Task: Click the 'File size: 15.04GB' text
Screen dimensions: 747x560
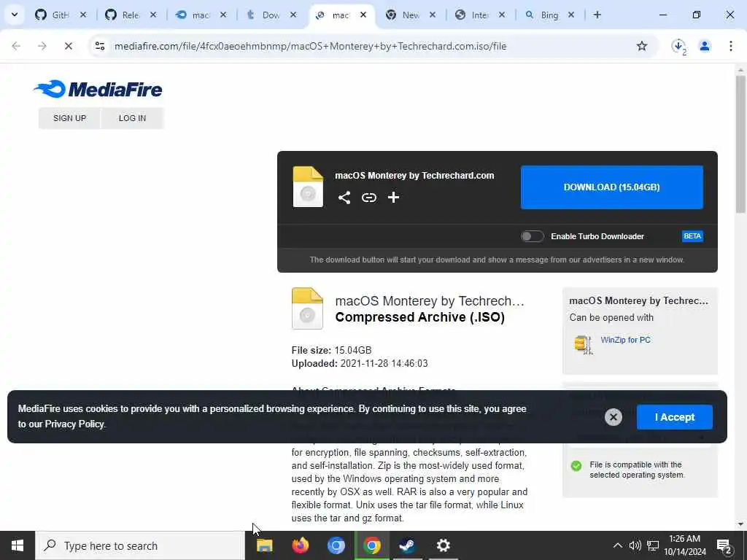Action: coord(331,350)
